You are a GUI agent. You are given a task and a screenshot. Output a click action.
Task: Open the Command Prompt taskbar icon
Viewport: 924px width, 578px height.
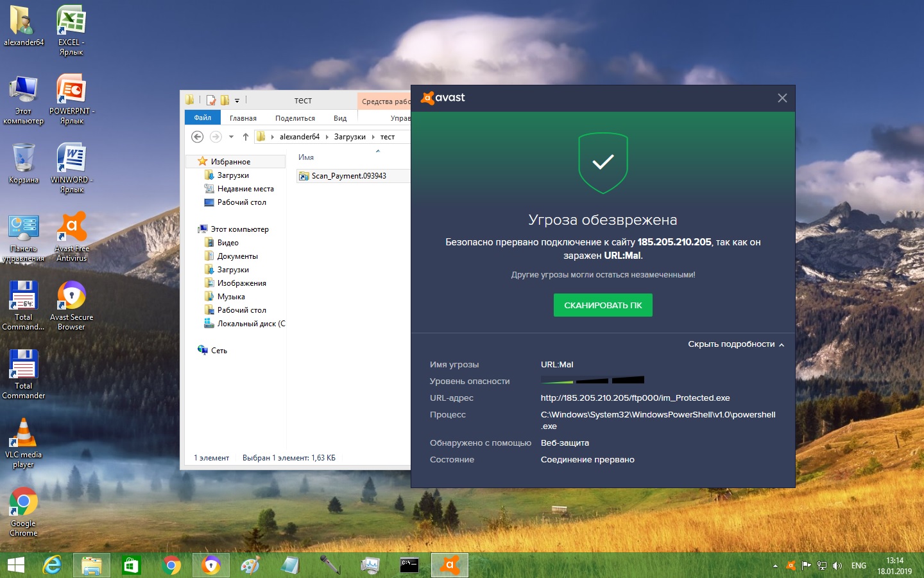coord(409,565)
